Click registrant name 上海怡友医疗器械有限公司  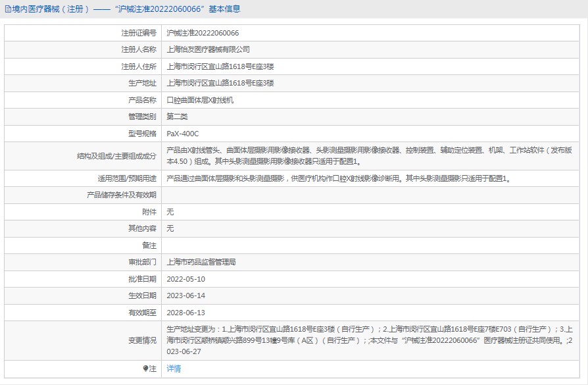click(208, 49)
